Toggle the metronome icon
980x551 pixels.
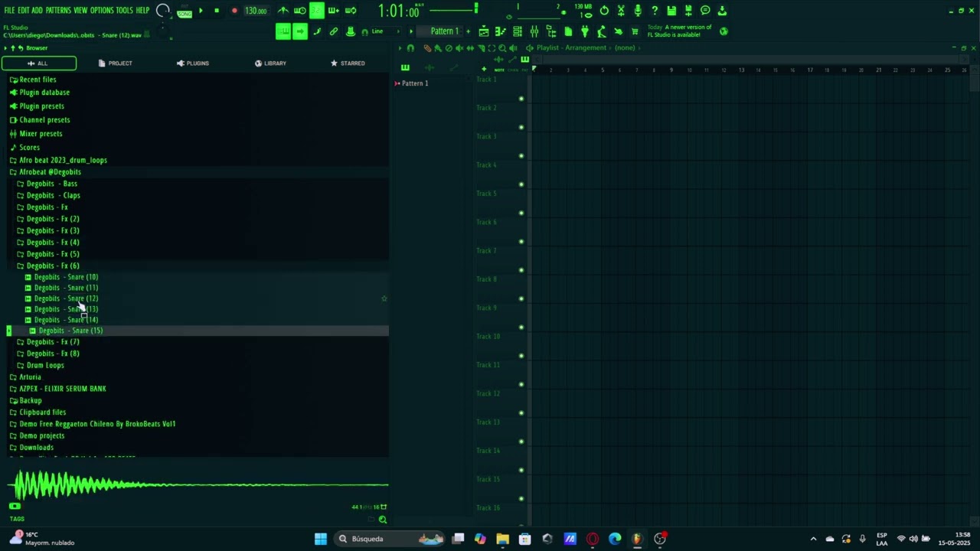pyautogui.click(x=283, y=11)
